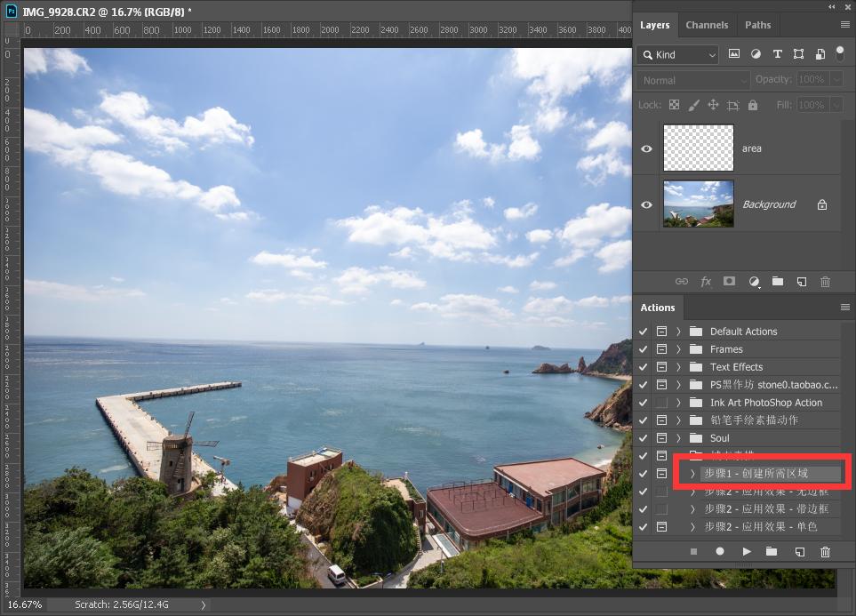Open the Kind filter dropdown
The width and height of the screenshot is (856, 616).
tap(677, 54)
